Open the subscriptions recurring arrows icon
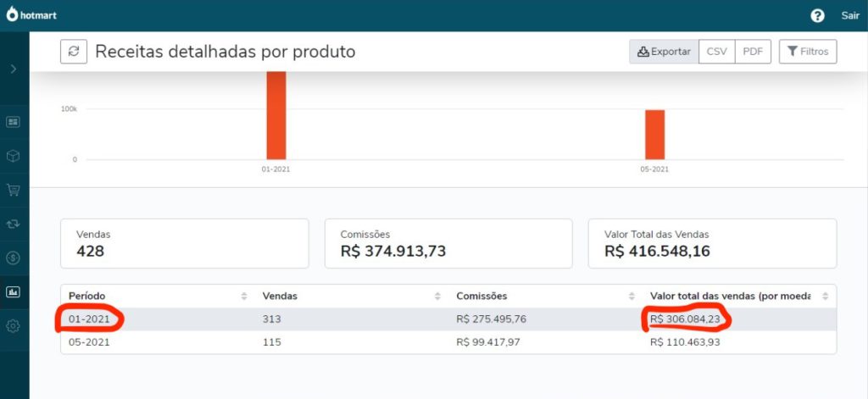 14,224
